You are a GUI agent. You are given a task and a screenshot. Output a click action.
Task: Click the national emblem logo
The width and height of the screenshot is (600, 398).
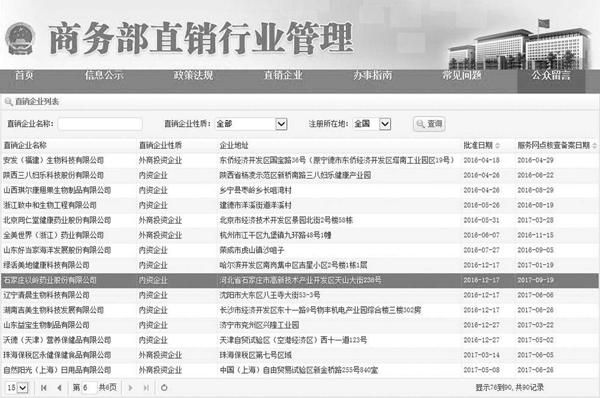(x=20, y=39)
